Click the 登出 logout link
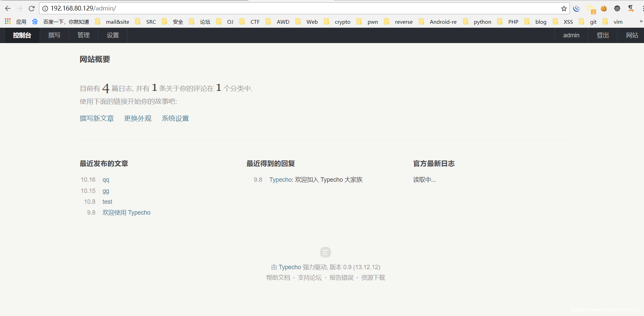The width and height of the screenshot is (644, 316). 603,35
